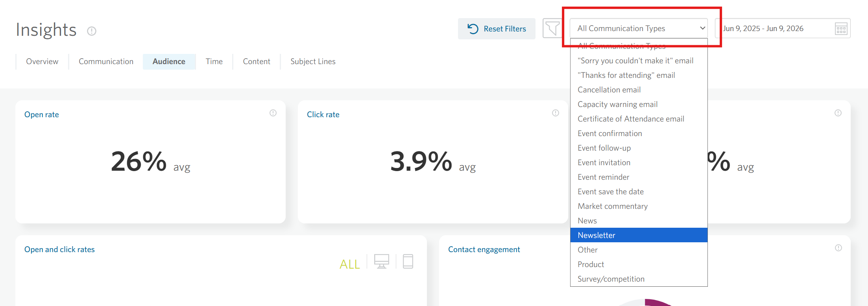Viewport: 868px width, 306px height.
Task: Expand the All Communication Types dropdown
Action: click(639, 28)
